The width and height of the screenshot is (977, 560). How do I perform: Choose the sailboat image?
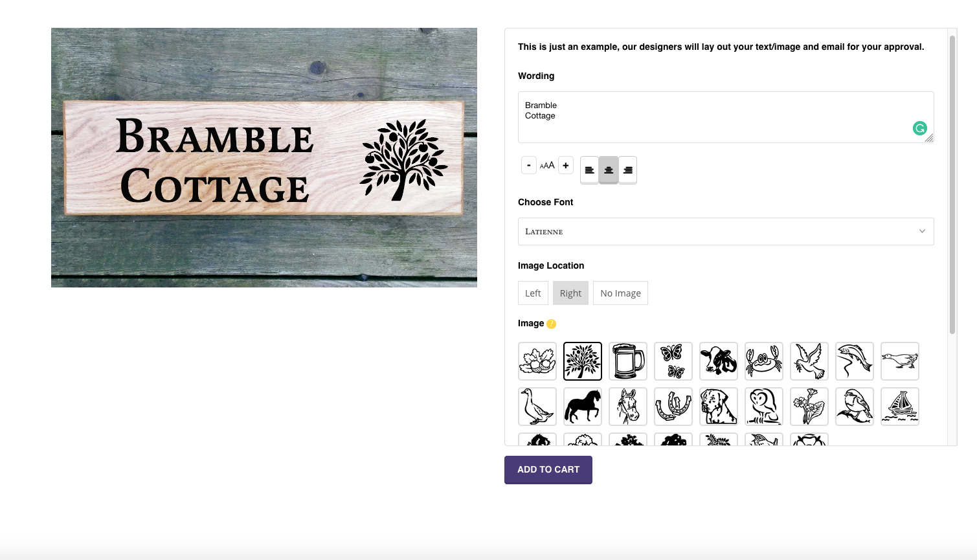(x=900, y=407)
